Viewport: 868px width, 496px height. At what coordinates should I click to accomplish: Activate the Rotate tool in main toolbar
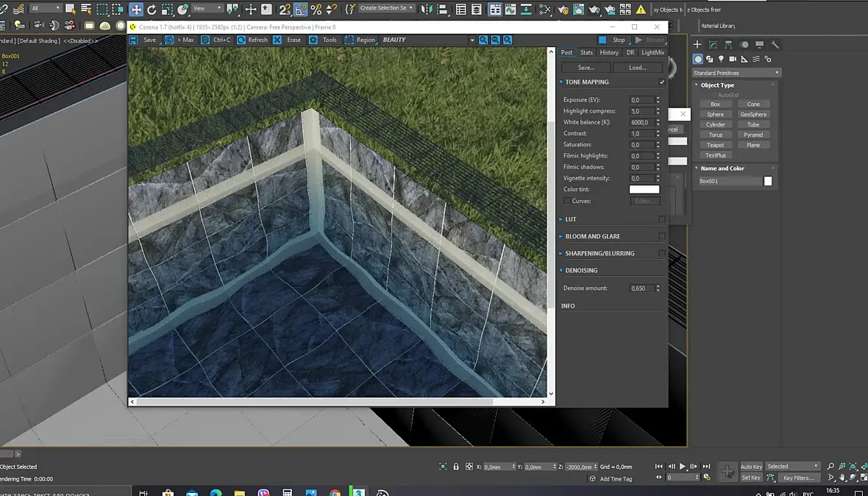(x=152, y=9)
